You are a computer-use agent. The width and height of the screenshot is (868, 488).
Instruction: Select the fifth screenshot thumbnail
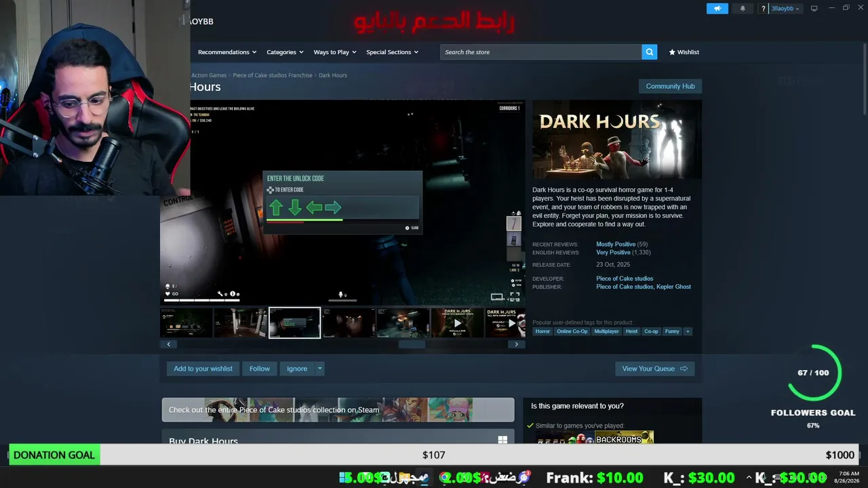(403, 323)
